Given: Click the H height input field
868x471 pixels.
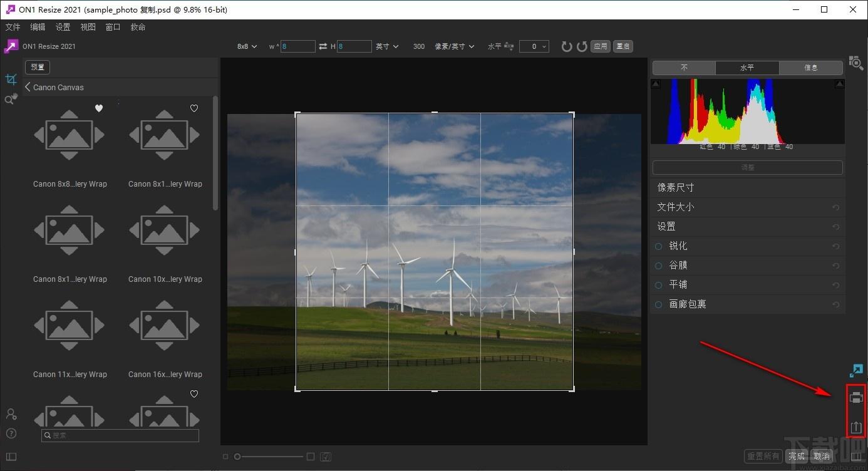Looking at the screenshot, I should [354, 46].
